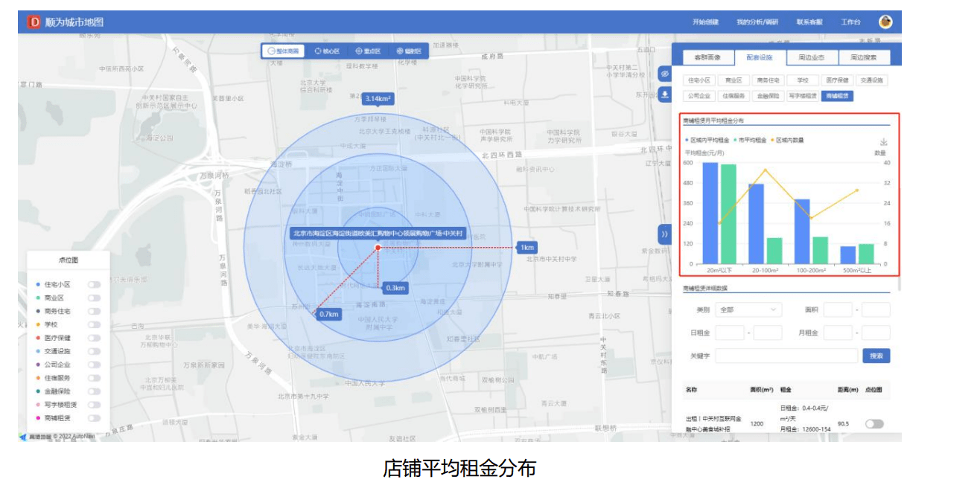
Task: Click the 3.14km² area label
Action: point(378,98)
